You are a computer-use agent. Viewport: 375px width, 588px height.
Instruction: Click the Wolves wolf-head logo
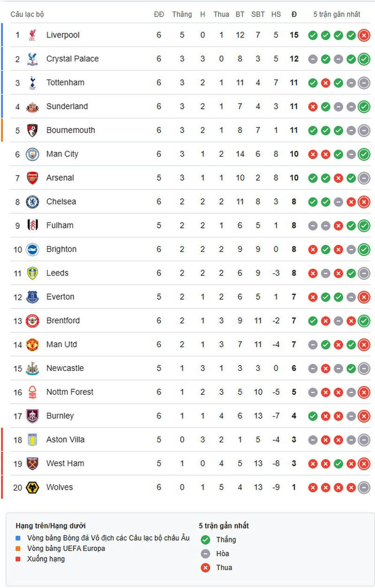point(32,487)
